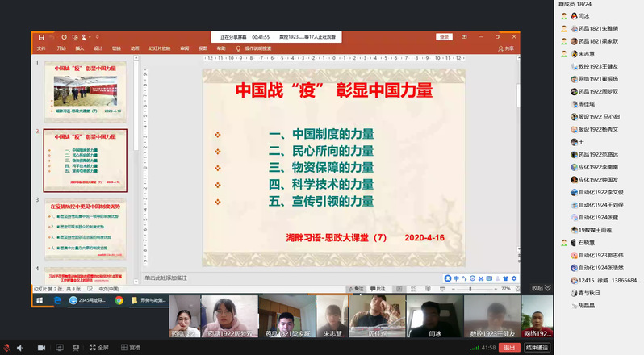Switch to the 切换 (Transitions) ribbon tab
This screenshot has width=644, height=355.
tap(117, 48)
